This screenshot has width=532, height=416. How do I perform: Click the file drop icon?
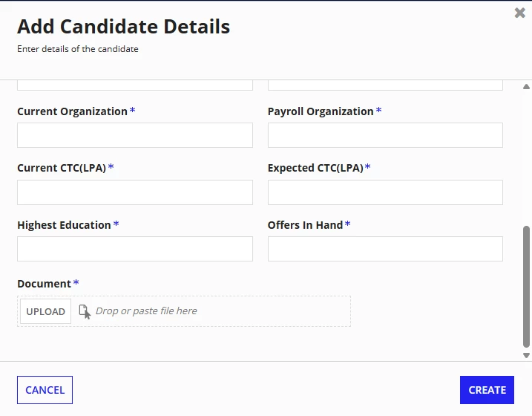pos(85,311)
